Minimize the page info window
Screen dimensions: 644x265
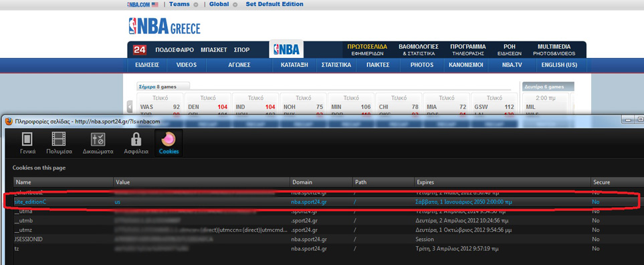[x=628, y=119]
